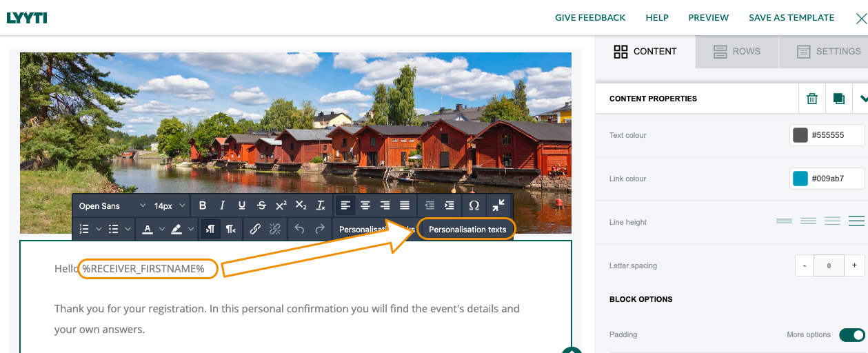Open the Preview

coord(709,18)
